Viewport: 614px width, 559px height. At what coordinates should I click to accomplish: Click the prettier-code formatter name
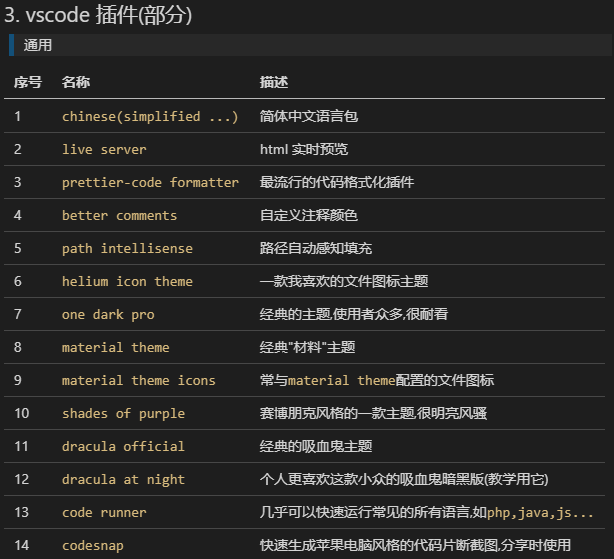[150, 182]
